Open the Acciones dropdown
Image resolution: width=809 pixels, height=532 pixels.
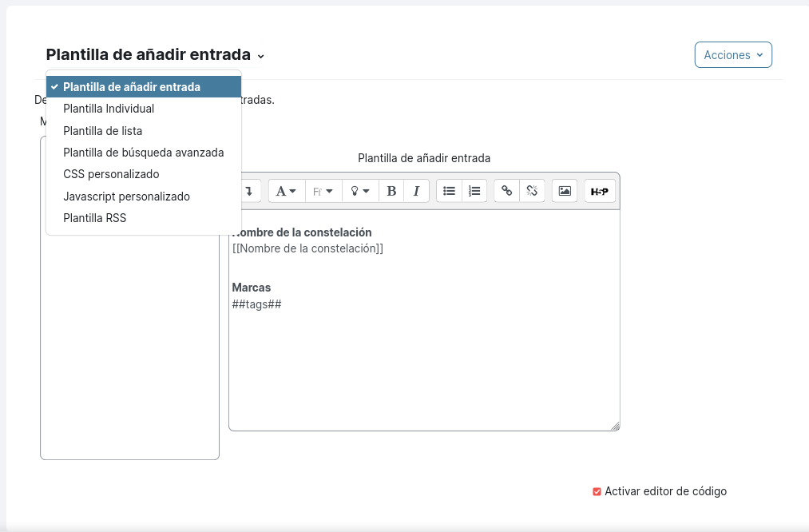733,54
